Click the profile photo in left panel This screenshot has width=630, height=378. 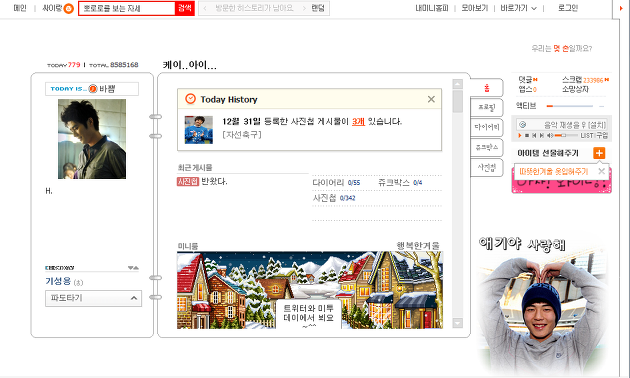pos(92,139)
